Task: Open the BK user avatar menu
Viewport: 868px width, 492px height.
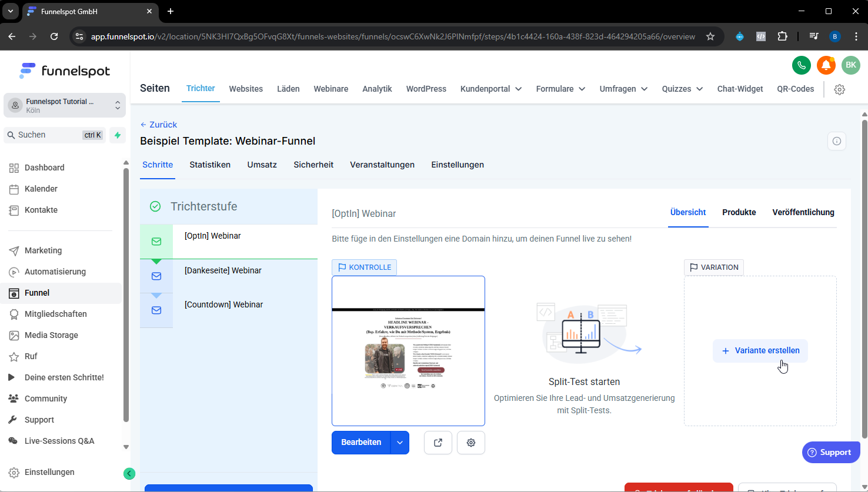Action: coord(850,65)
